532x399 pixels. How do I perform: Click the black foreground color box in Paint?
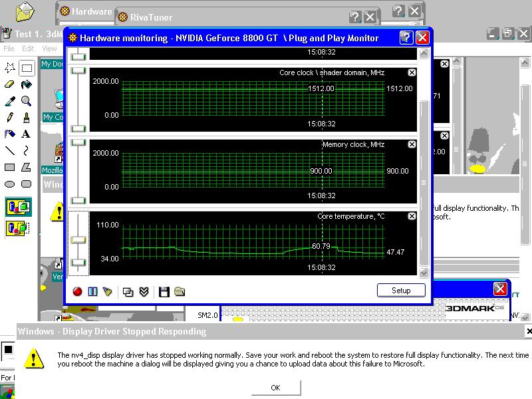(x=9, y=350)
